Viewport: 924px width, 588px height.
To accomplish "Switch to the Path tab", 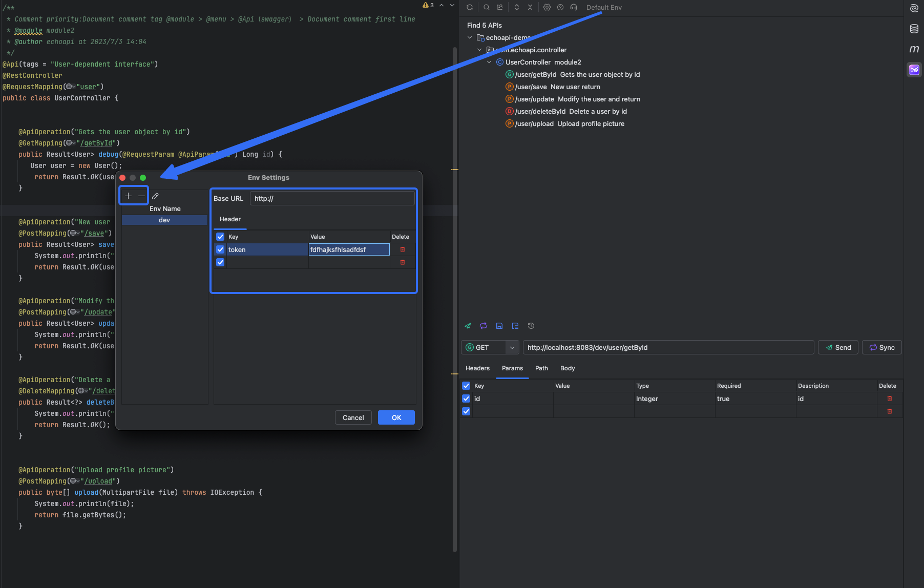I will (x=541, y=368).
